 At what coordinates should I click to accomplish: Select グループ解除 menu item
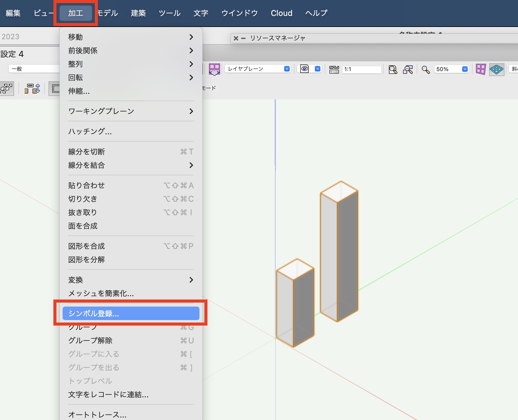131,341
